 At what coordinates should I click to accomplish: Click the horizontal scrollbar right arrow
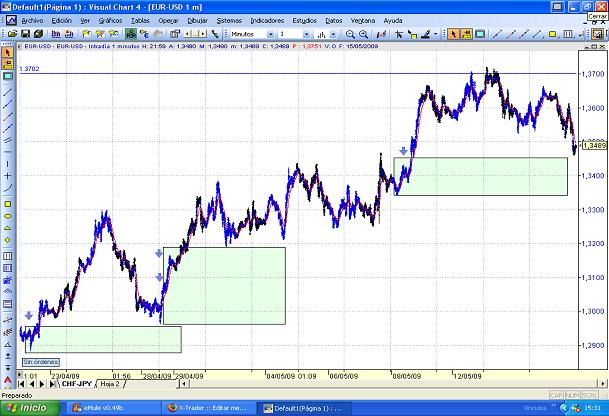pyautogui.click(x=603, y=384)
